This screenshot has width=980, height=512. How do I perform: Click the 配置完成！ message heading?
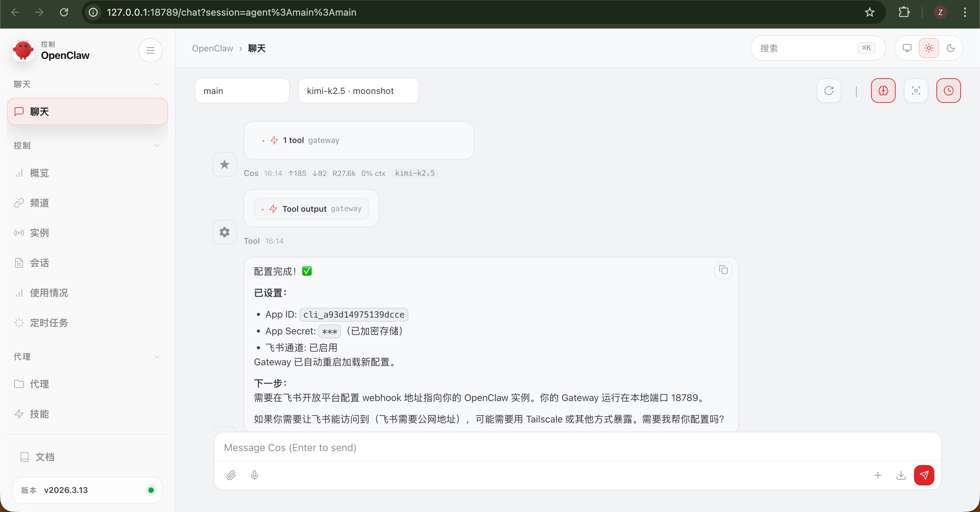coord(283,271)
